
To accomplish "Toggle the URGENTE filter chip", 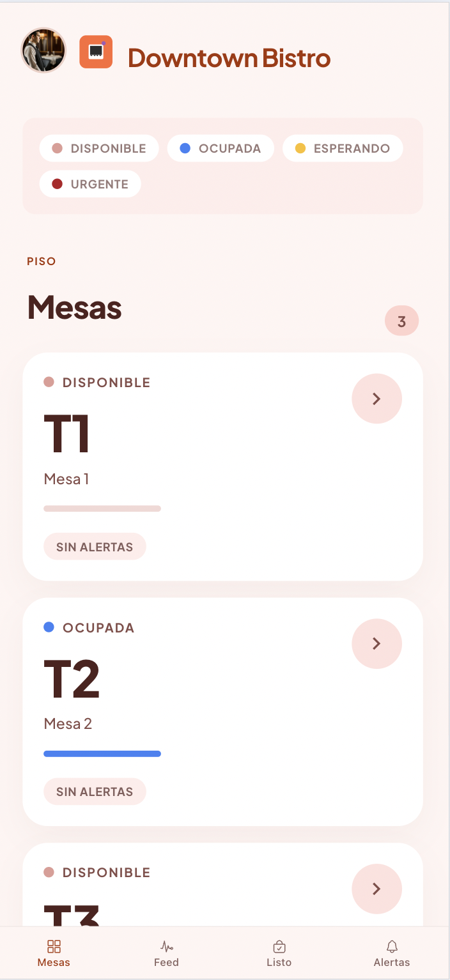I will pos(90,183).
